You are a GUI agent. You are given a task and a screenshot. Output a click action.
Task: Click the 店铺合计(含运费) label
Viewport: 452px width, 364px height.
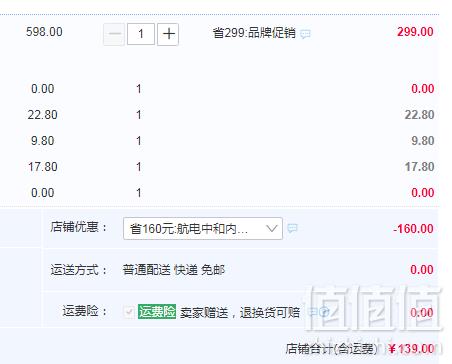click(x=332, y=349)
